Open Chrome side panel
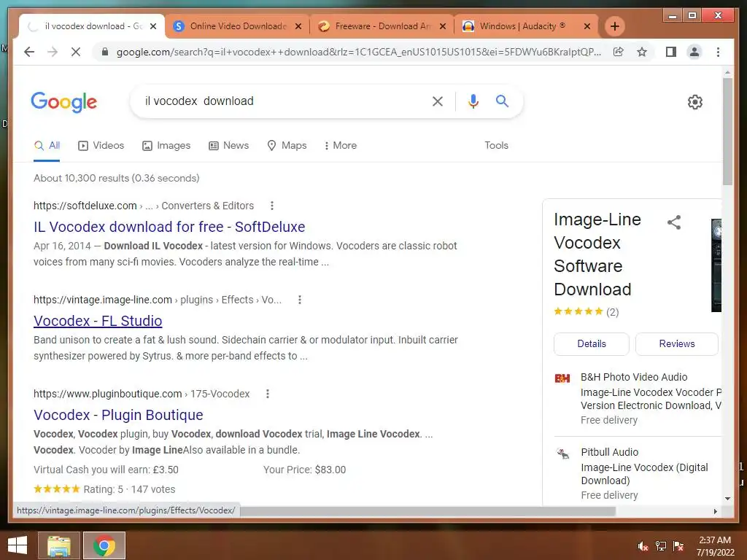 (x=671, y=52)
